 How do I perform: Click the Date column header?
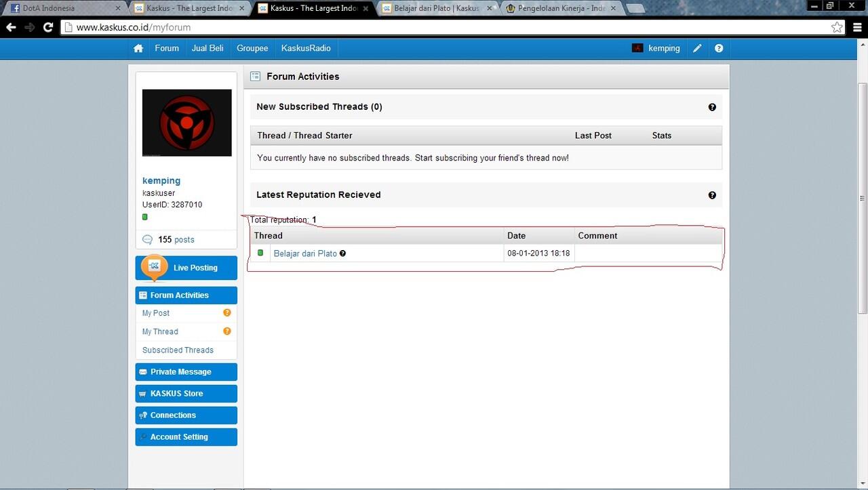516,236
